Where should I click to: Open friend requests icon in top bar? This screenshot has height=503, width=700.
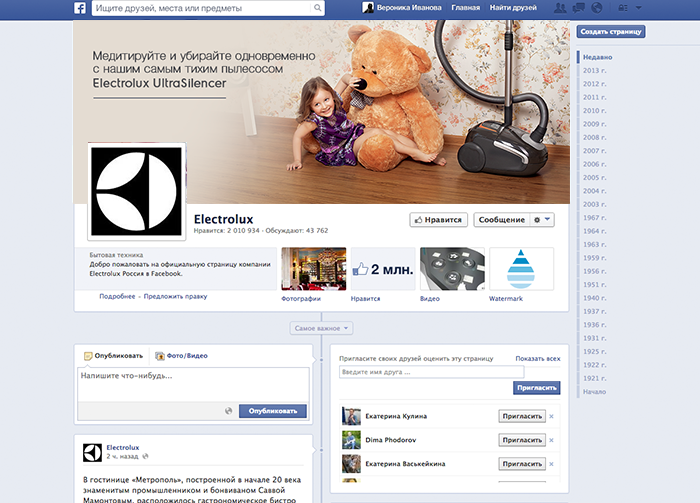point(560,8)
